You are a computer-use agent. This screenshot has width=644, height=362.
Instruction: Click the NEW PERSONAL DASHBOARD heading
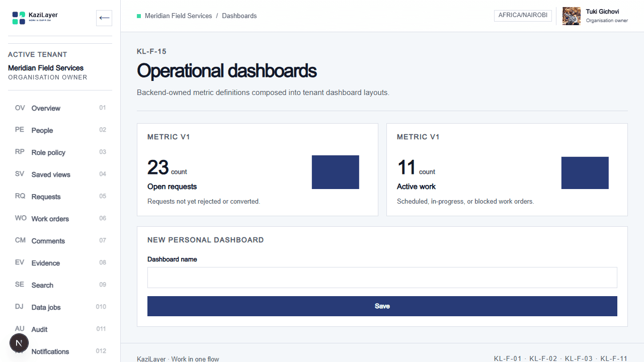206,240
